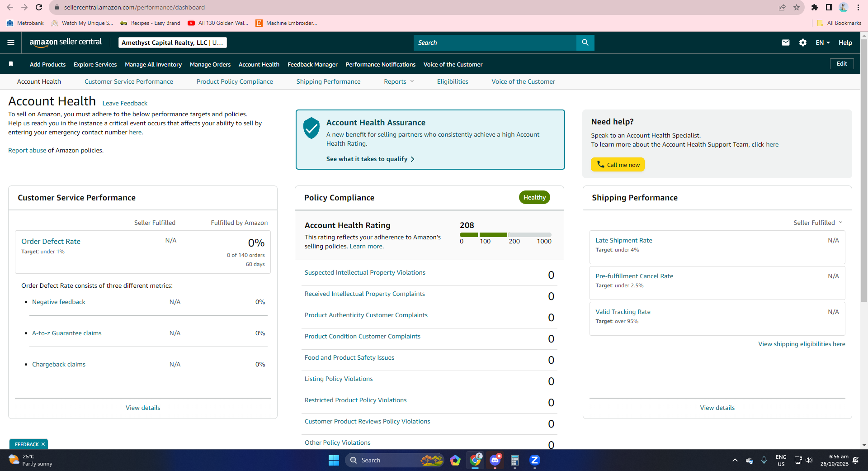Click the Help link in header
868x471 pixels.
pos(845,43)
